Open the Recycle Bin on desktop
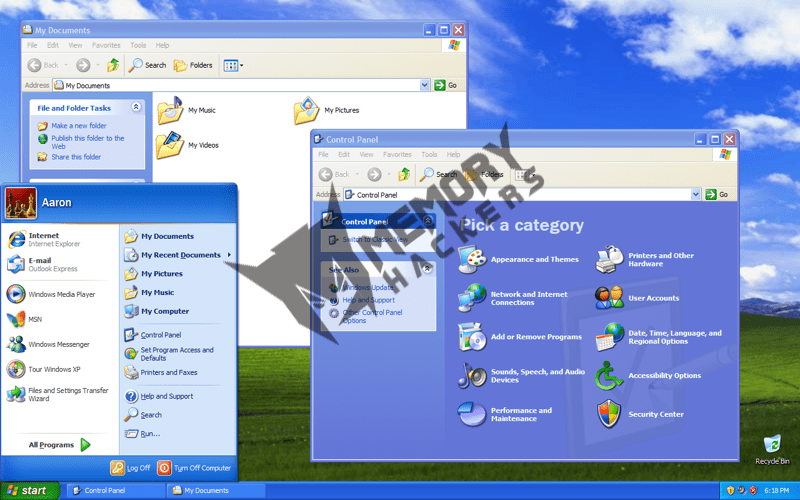 [772, 449]
